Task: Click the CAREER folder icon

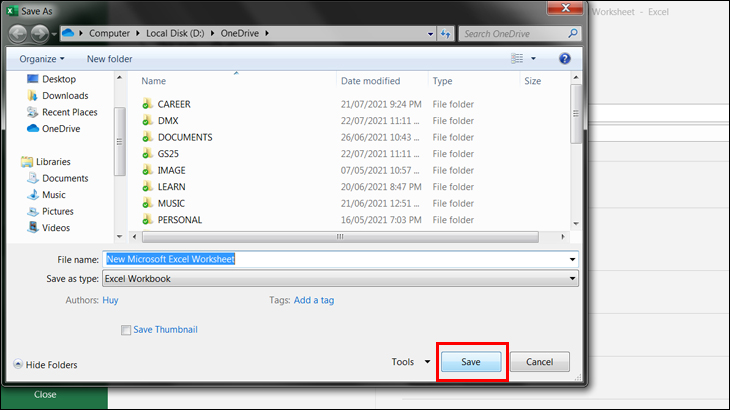Action: pos(147,104)
